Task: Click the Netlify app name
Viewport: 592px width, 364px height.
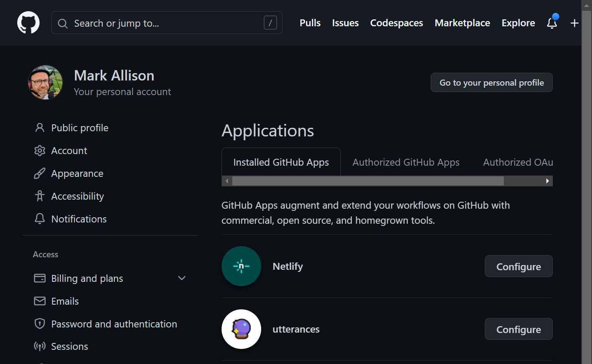Action: coord(288,266)
